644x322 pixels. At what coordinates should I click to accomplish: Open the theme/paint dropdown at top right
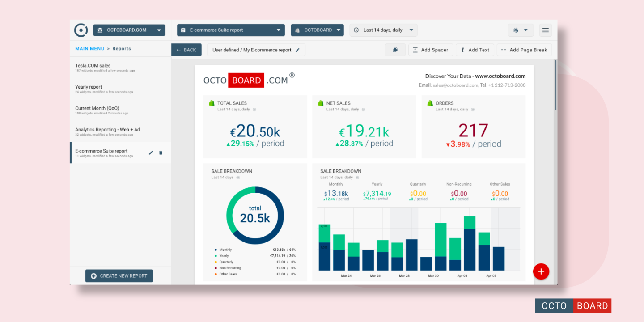521,30
